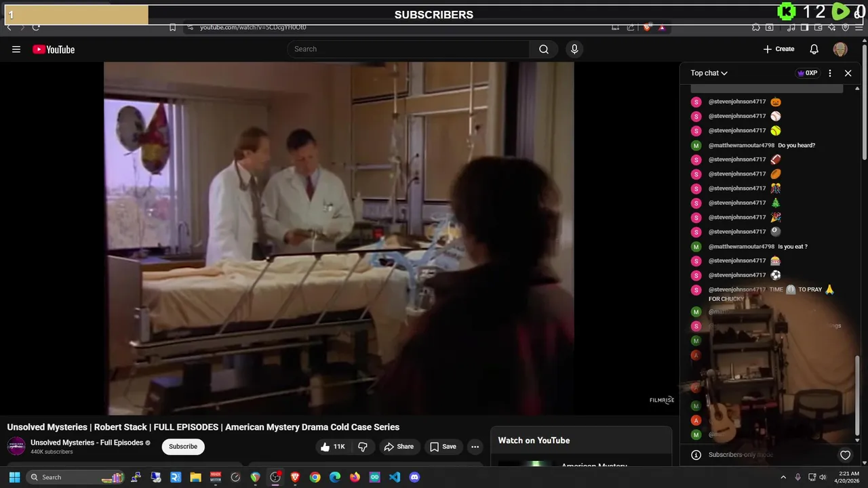Open the YouTube hamburger guide menu
Viewport: 868px width, 488px height.
[x=16, y=49]
